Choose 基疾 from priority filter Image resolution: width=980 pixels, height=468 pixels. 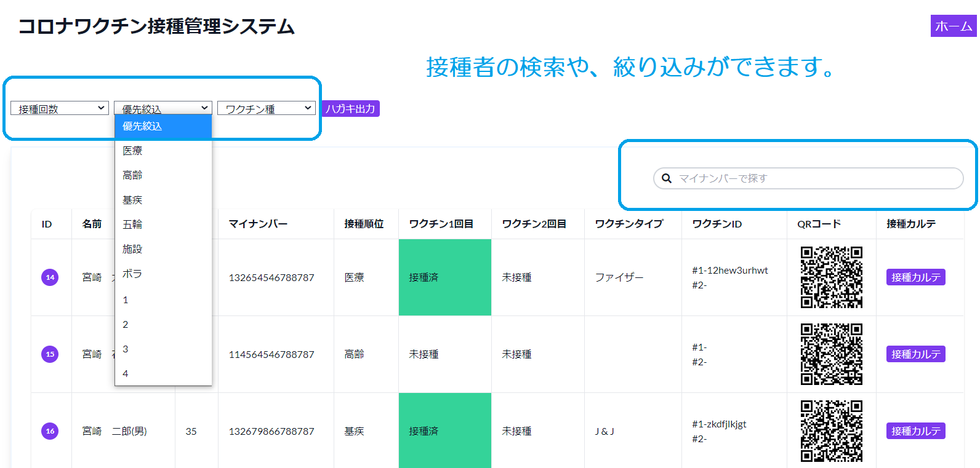pyautogui.click(x=163, y=200)
